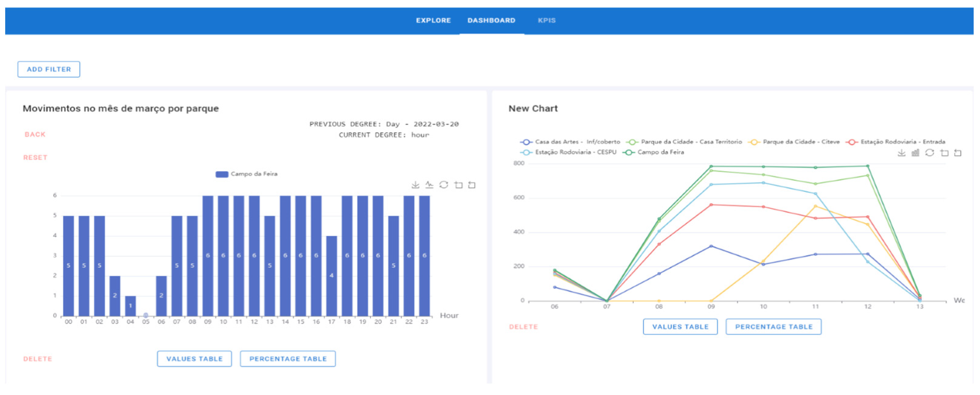Viewport: 980px width, 395px height.
Task: Download the New Chart as image
Action: point(901,153)
